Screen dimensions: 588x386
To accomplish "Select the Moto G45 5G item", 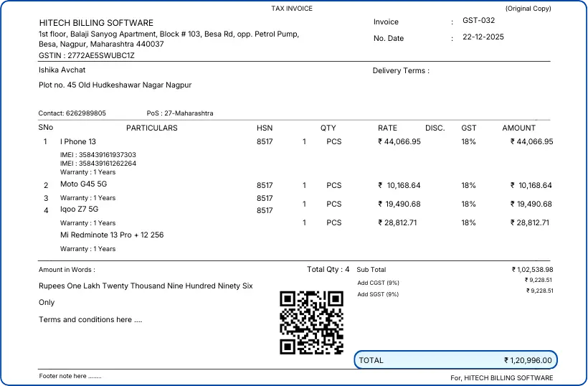I will coord(82,185).
